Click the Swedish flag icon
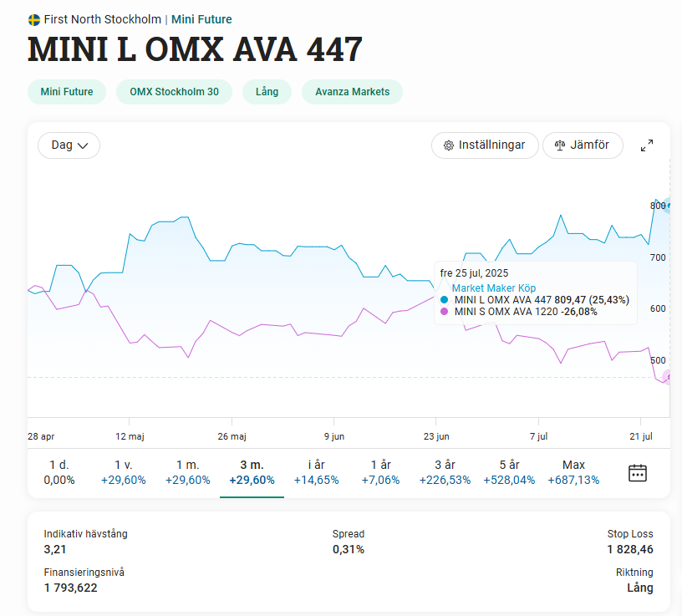682x616 pixels. tap(34, 19)
